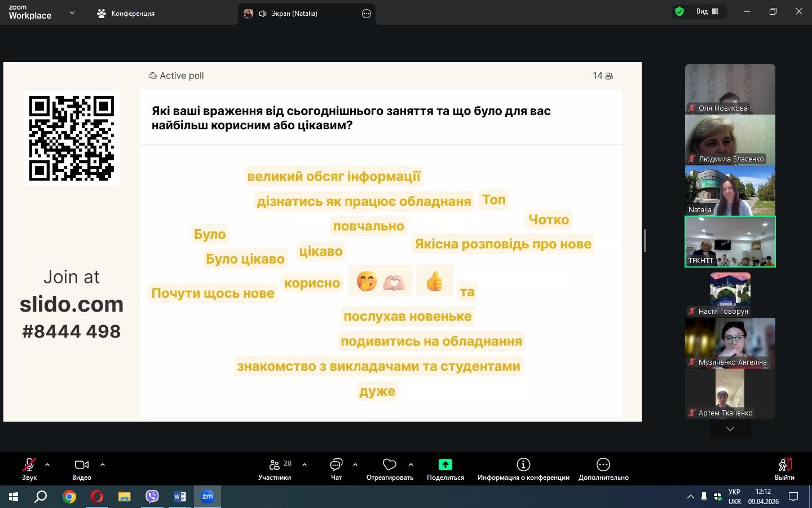Click the React heart icon
This screenshot has height=508, width=812.
click(389, 465)
